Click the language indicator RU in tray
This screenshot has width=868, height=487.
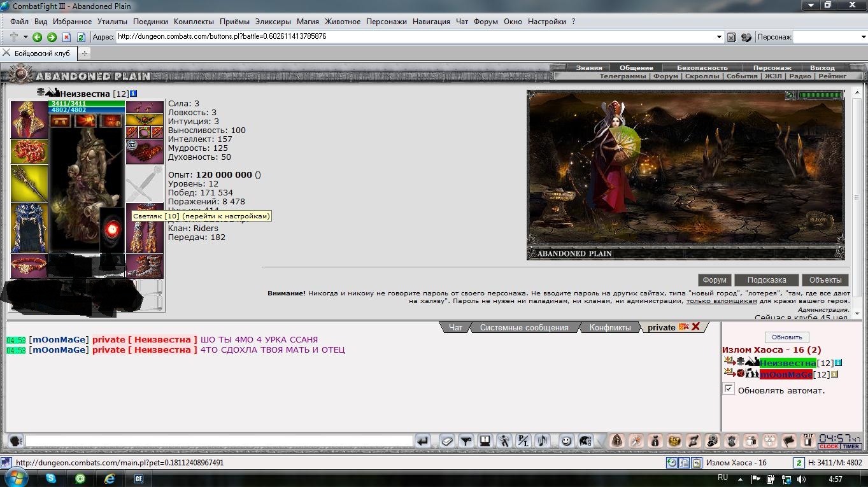coord(723,477)
